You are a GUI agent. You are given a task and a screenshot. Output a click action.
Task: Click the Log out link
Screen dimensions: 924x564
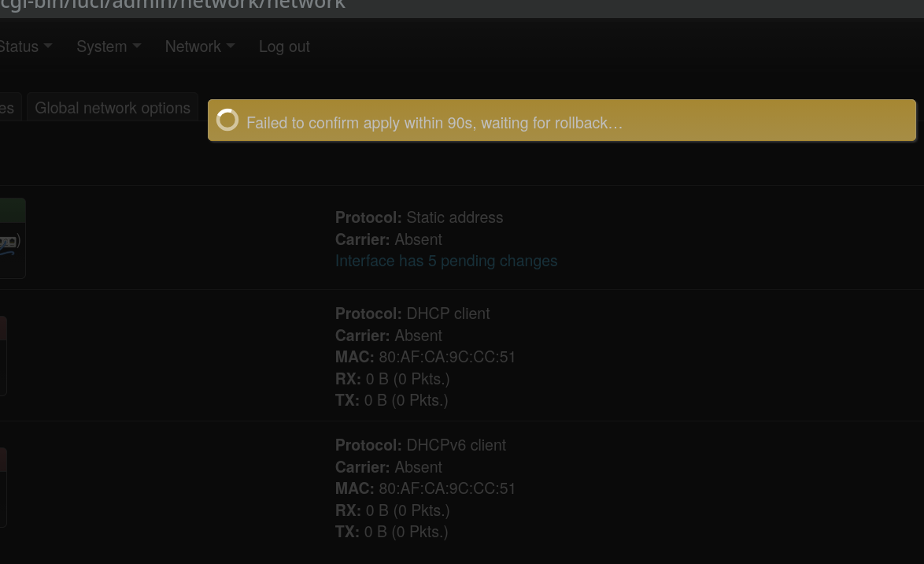(x=284, y=46)
